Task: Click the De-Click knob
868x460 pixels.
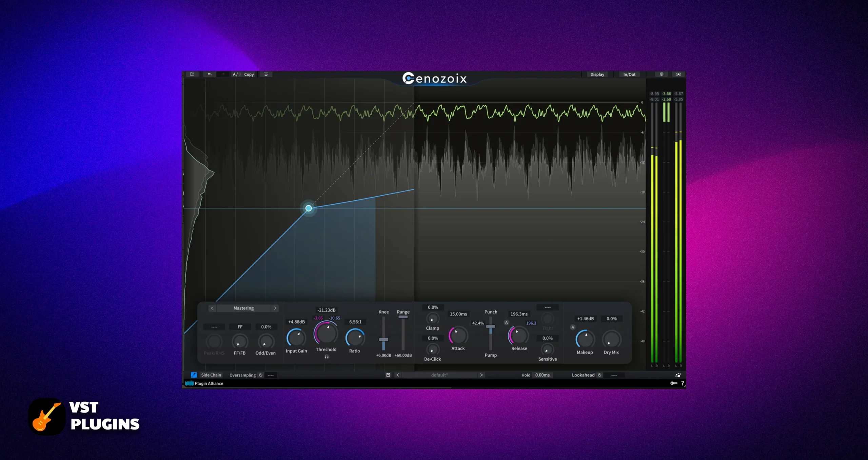Action: click(x=433, y=349)
